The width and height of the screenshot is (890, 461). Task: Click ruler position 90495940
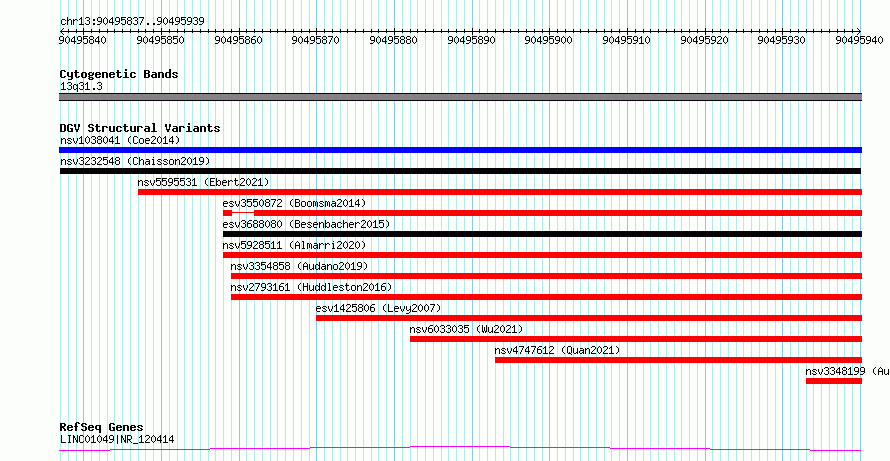click(x=860, y=40)
